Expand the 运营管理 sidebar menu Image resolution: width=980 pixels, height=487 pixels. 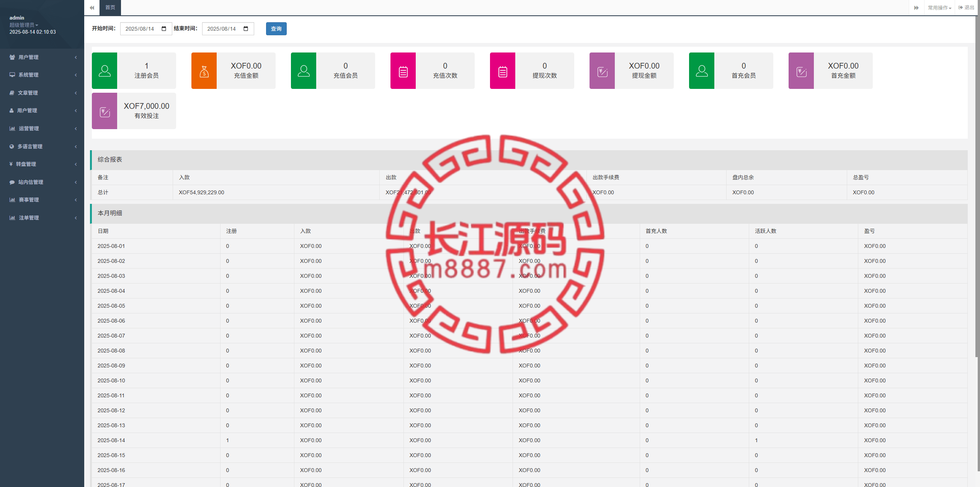coord(42,128)
